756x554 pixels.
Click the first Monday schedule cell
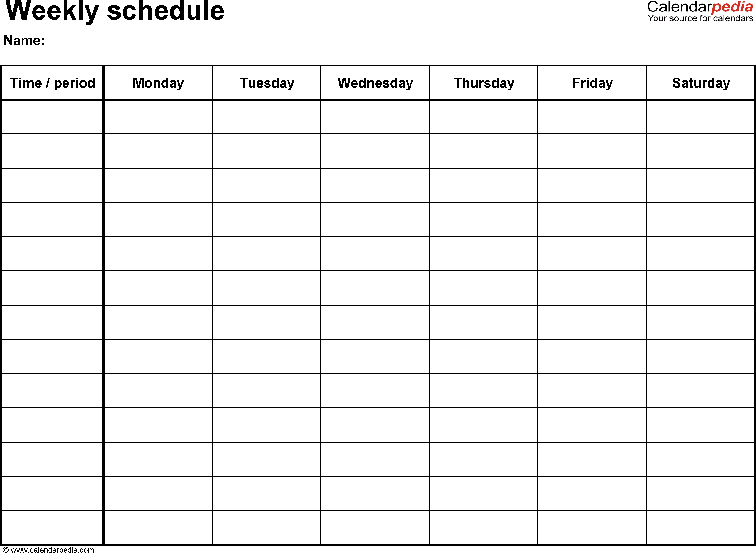tap(158, 113)
